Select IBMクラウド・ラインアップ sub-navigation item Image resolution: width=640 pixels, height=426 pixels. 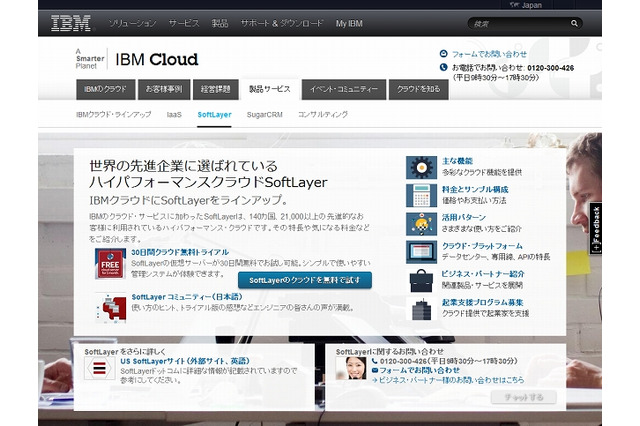click(x=113, y=115)
